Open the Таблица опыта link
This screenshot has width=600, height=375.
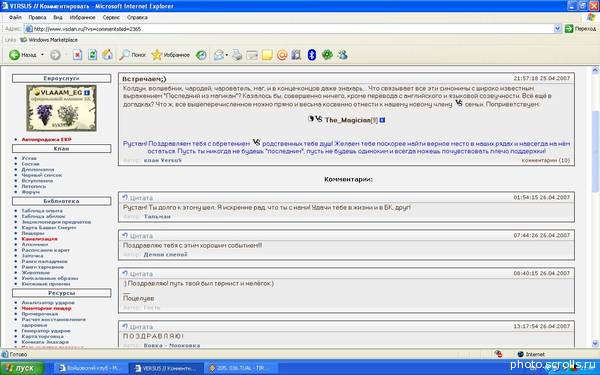(x=42, y=211)
